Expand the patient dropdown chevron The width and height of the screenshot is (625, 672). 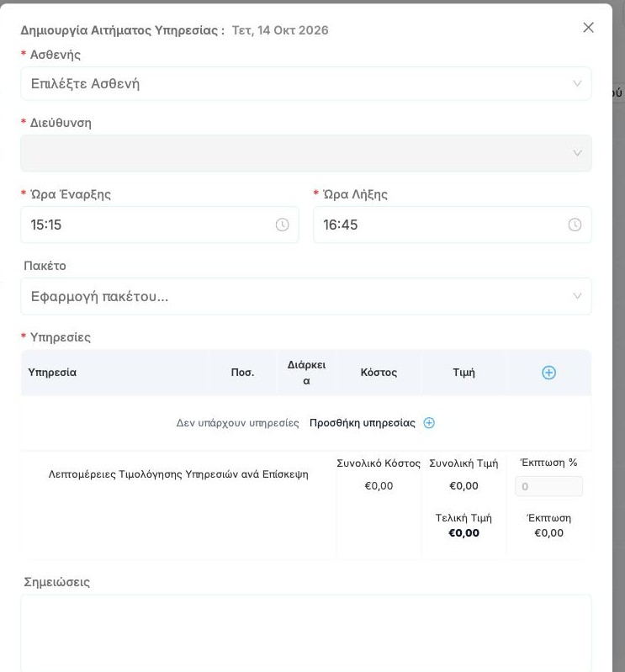(577, 83)
